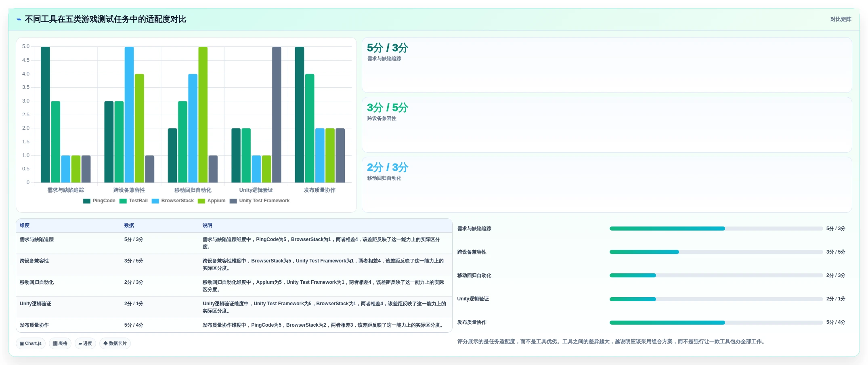
Task: Click the Chart.js chip at the bottom
Action: coord(31,343)
